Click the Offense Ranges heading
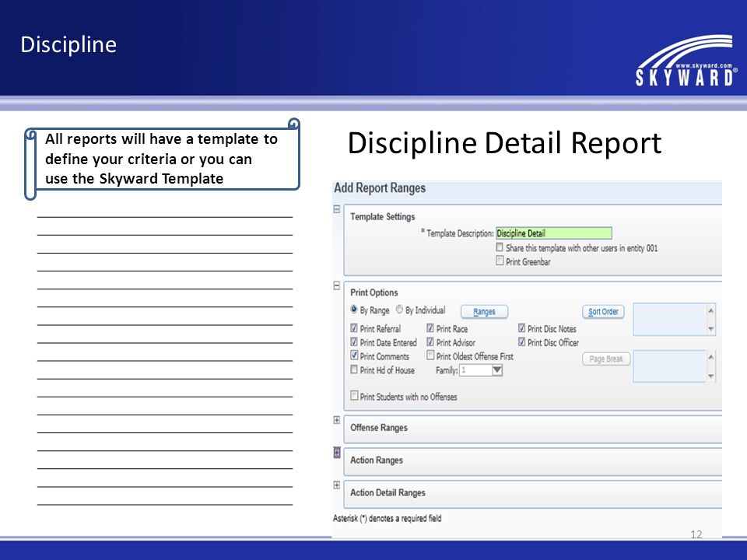 click(379, 428)
